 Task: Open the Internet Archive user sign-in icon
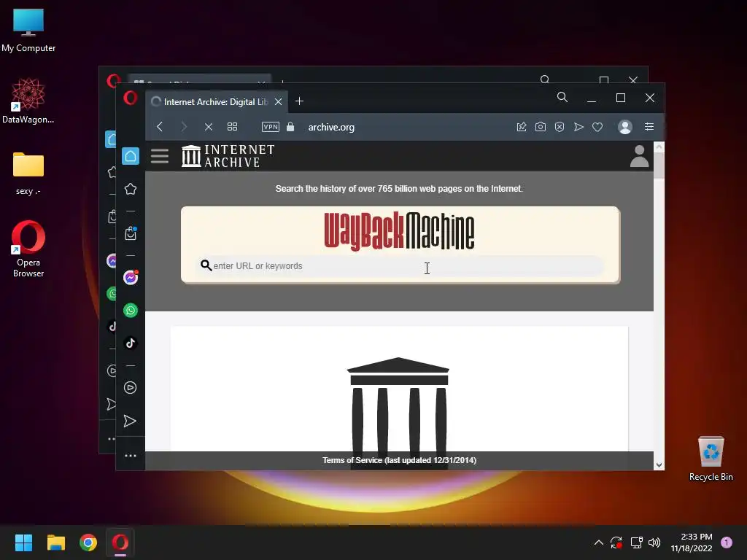pos(639,156)
